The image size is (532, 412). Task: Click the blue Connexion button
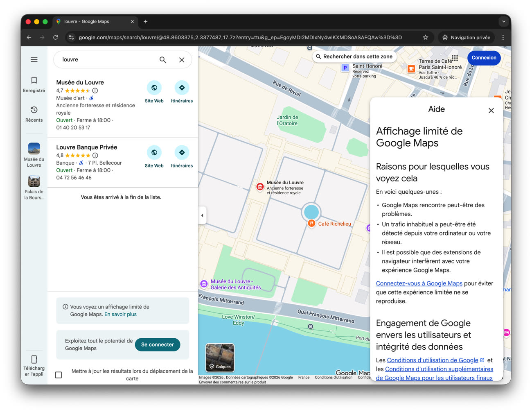484,58
